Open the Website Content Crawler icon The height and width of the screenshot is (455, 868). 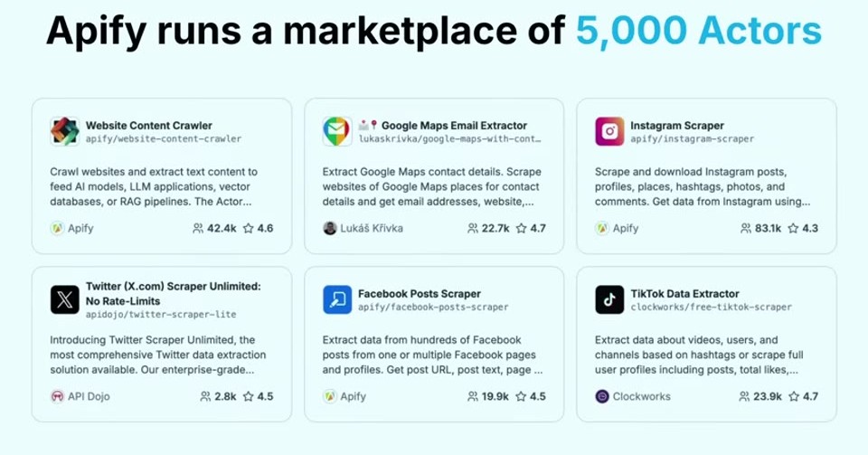pos(64,132)
